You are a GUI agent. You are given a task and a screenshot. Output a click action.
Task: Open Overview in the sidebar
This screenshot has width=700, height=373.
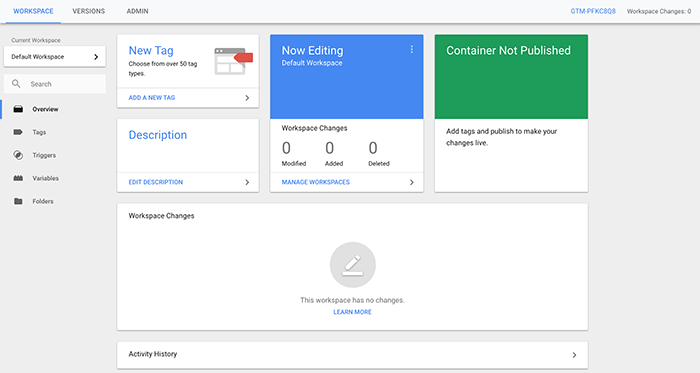point(45,109)
